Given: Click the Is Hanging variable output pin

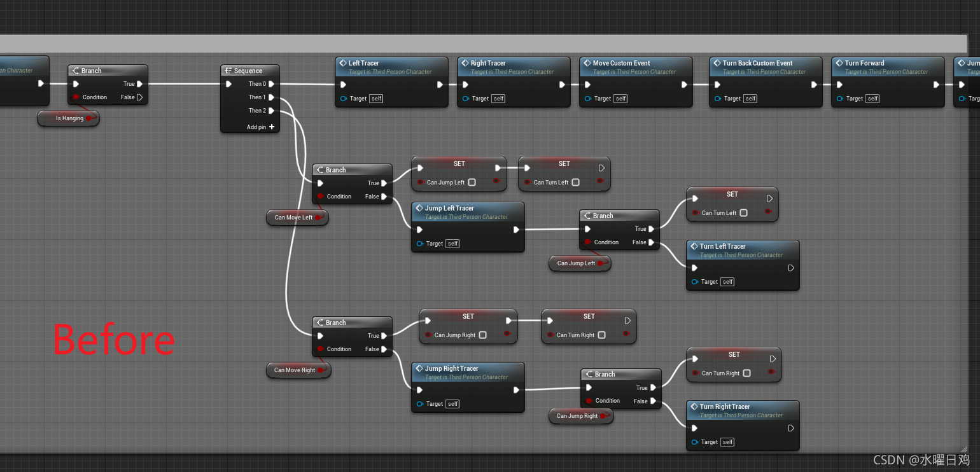Looking at the screenshot, I should coord(89,118).
